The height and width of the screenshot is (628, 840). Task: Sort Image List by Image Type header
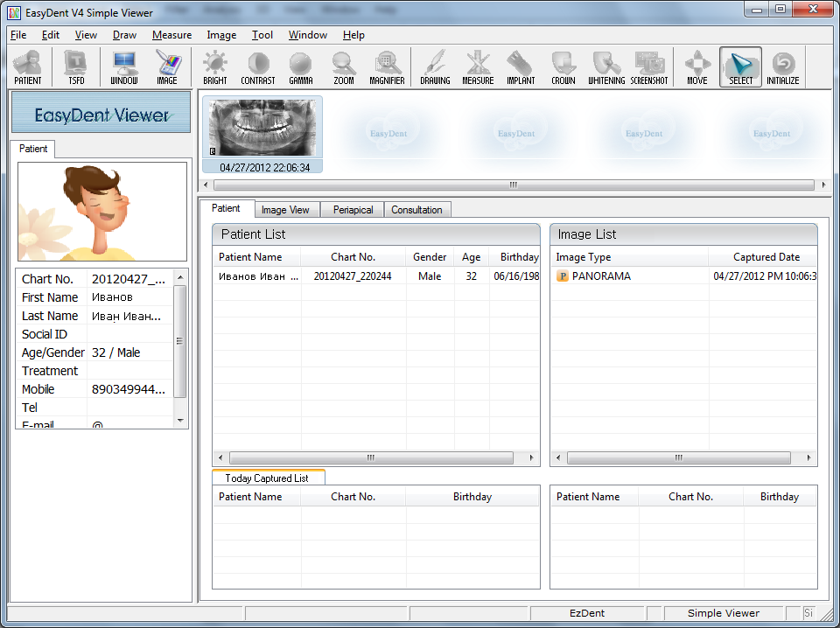coord(629,257)
